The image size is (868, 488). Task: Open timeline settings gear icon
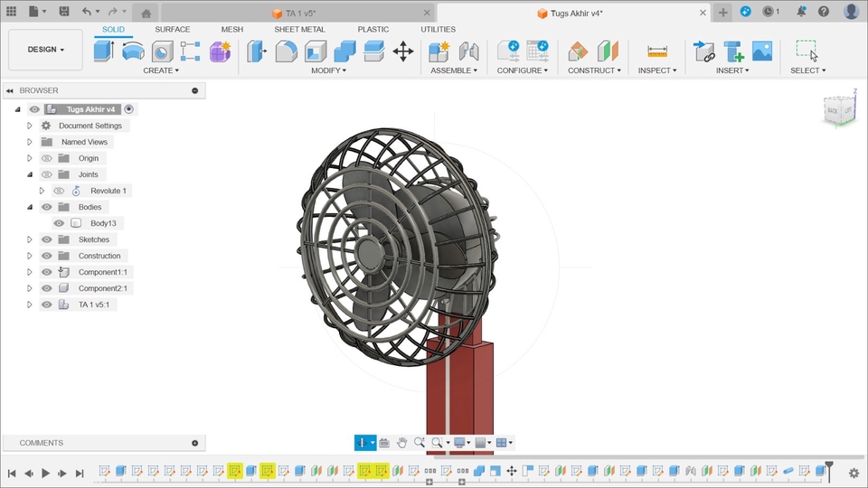854,473
